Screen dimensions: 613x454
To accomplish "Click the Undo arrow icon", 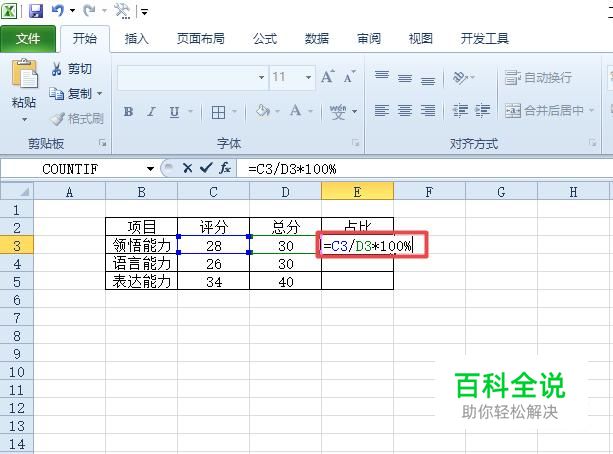I will pyautogui.click(x=57, y=11).
